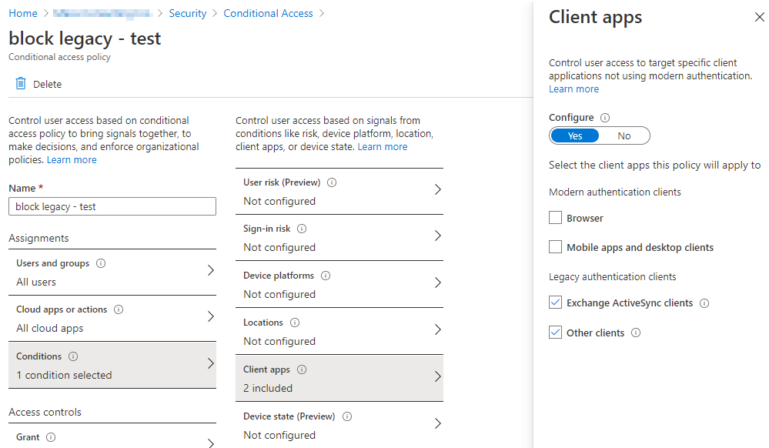Click Delete policy button label
Screen dimensions: 769x448
coord(47,84)
